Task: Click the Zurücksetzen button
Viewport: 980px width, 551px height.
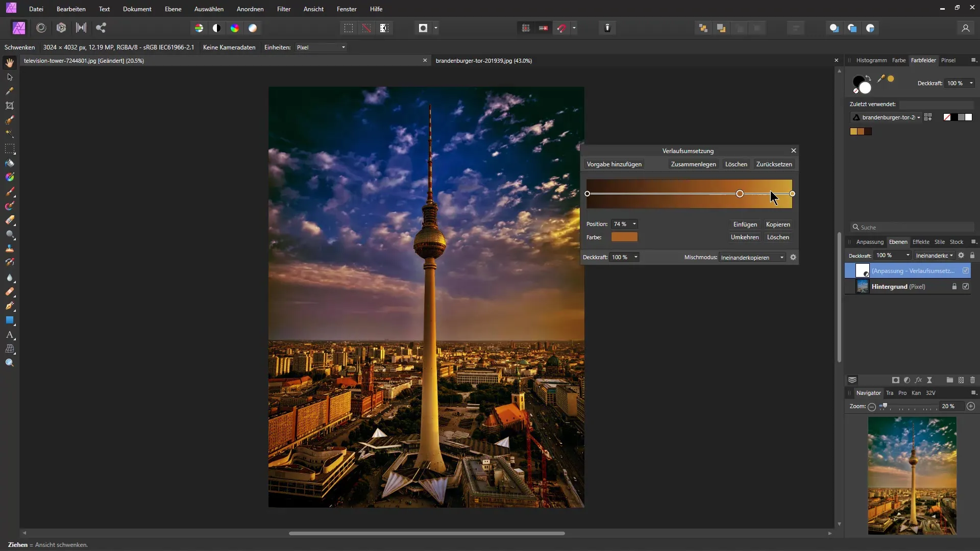Action: click(774, 164)
